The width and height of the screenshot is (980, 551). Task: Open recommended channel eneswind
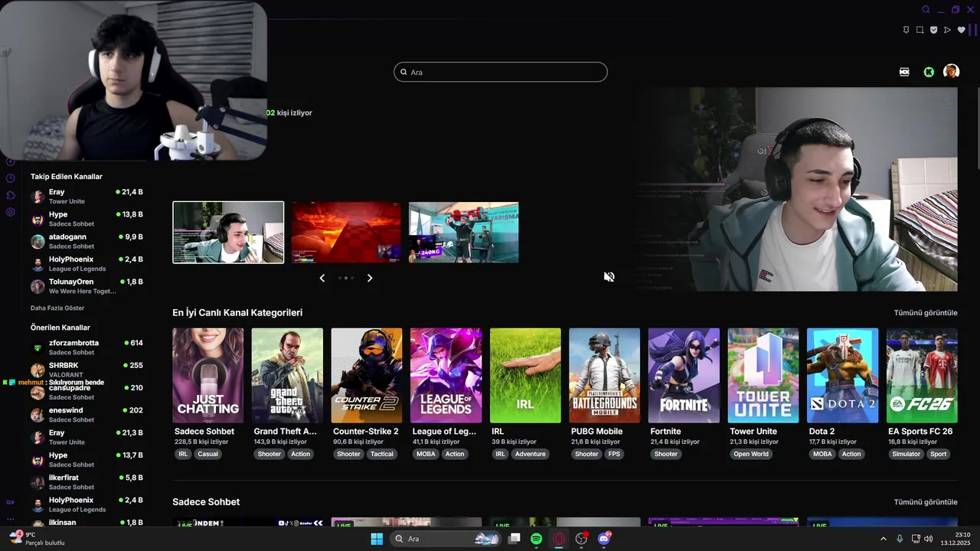tap(87, 415)
